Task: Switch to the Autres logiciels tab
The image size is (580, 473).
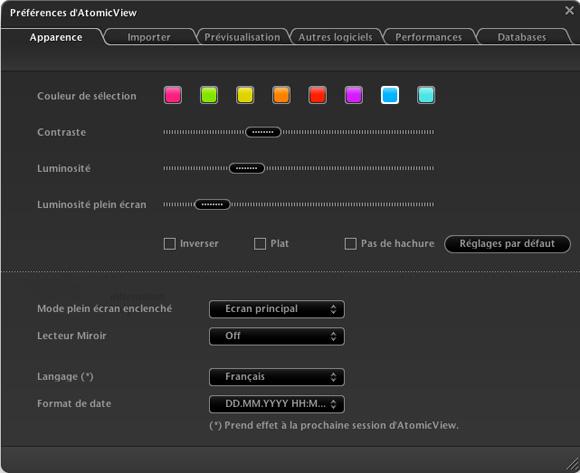Action: 335,37
